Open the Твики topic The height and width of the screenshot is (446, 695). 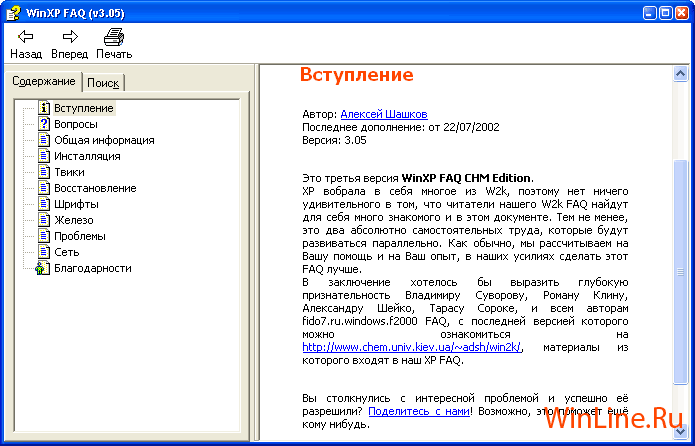click(x=69, y=172)
